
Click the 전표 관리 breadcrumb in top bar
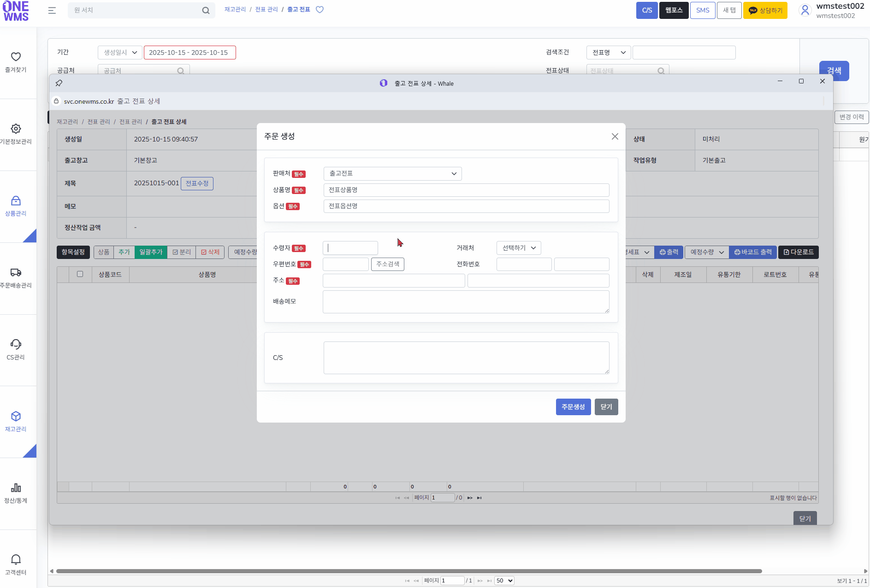tap(266, 9)
